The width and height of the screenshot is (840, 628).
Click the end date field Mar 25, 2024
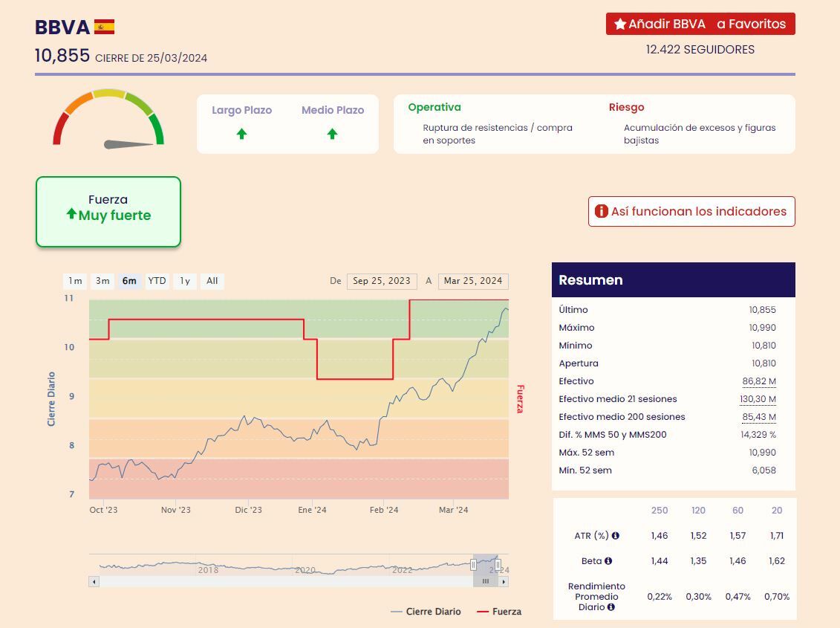pyautogui.click(x=473, y=281)
